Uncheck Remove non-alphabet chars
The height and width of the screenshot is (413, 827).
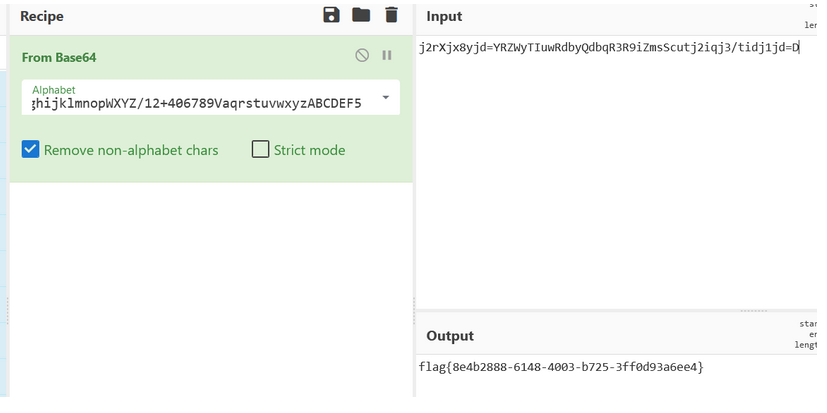click(31, 150)
